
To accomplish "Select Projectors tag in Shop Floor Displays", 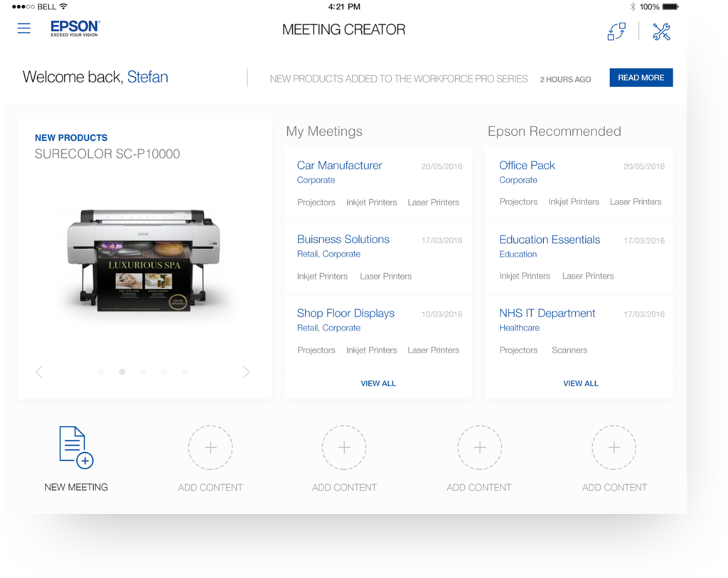I will point(316,350).
